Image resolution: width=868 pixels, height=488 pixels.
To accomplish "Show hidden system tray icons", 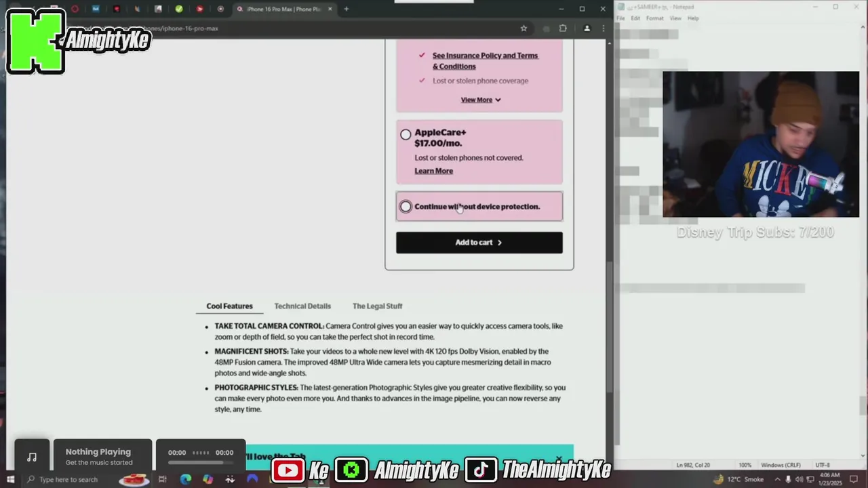I will coord(777,479).
